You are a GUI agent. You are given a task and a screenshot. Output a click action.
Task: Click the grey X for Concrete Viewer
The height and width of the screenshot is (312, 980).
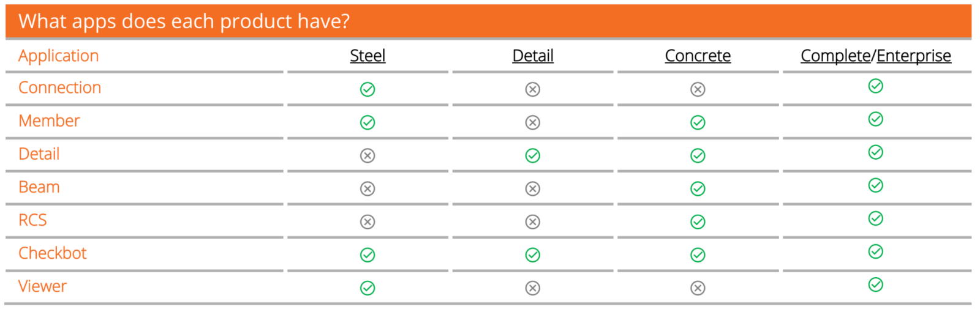pos(698,288)
